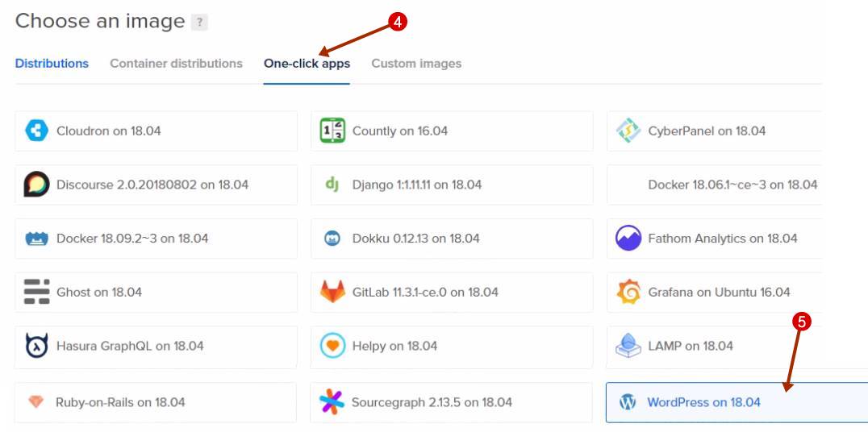The image size is (868, 432).
Task: Open the Container distributions tab
Action: [x=176, y=64]
